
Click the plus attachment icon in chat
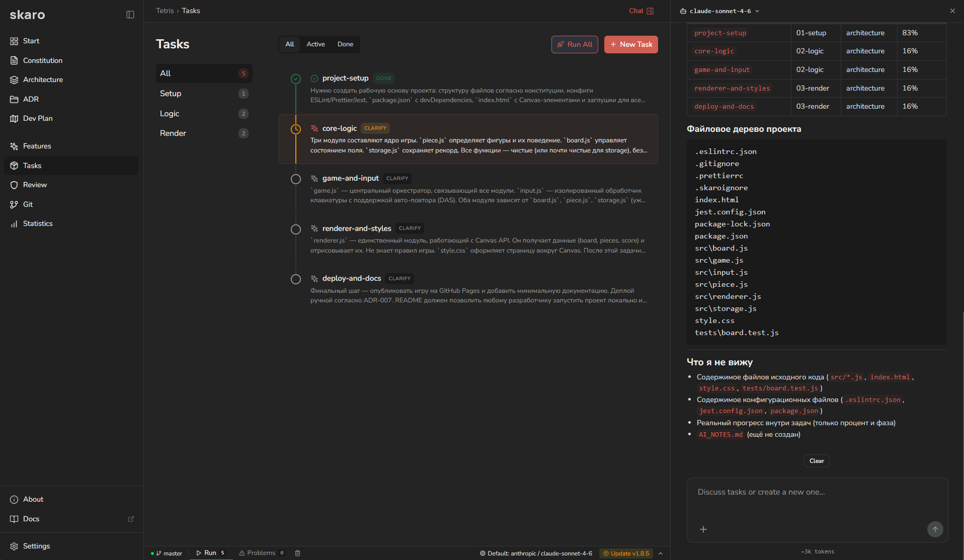pos(703,529)
